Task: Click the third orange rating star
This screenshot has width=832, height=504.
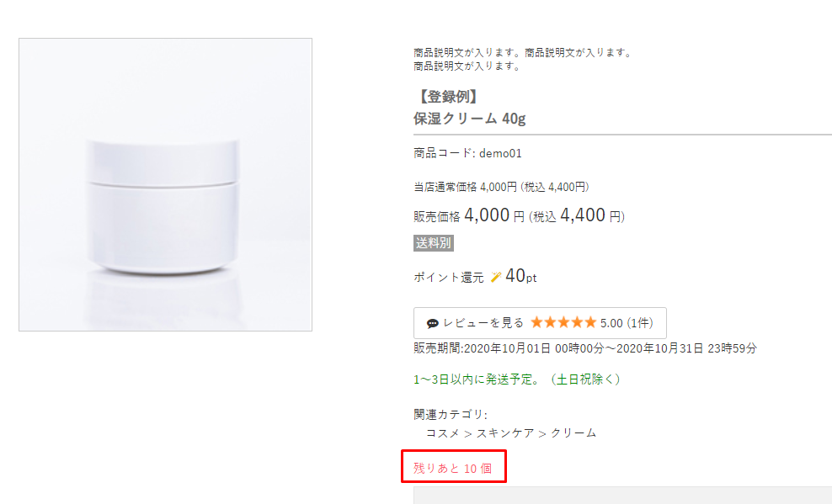Action: (x=563, y=322)
